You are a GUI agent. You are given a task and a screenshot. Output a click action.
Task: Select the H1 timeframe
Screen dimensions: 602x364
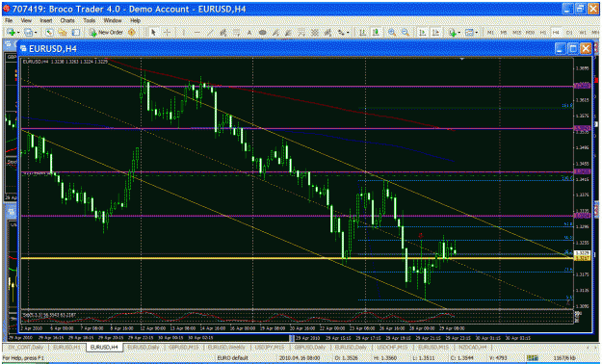(x=543, y=33)
